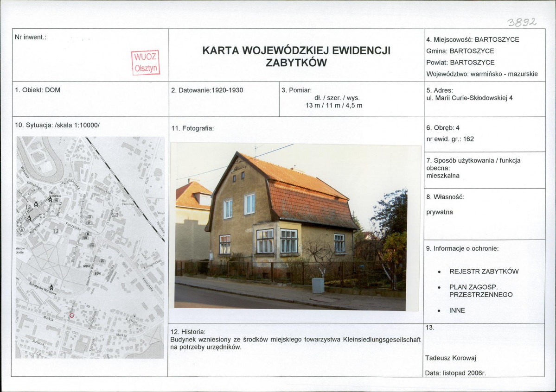
Task: Click '10. Sytuacja: /skala 1:10000/'
Action: (x=57, y=125)
